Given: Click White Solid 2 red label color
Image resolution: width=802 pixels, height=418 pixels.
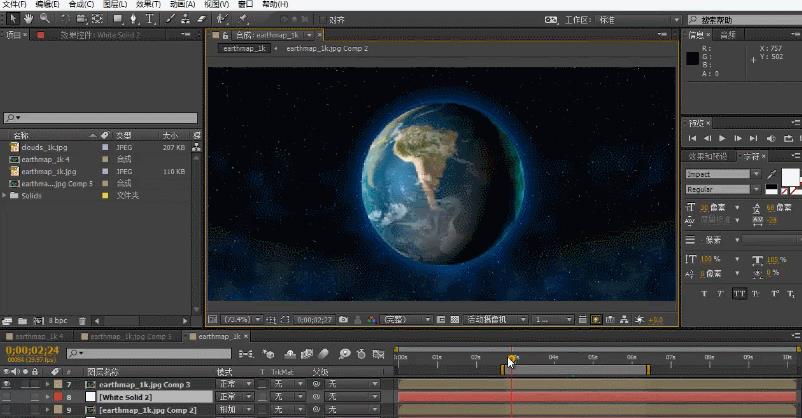Looking at the screenshot, I should [58, 397].
